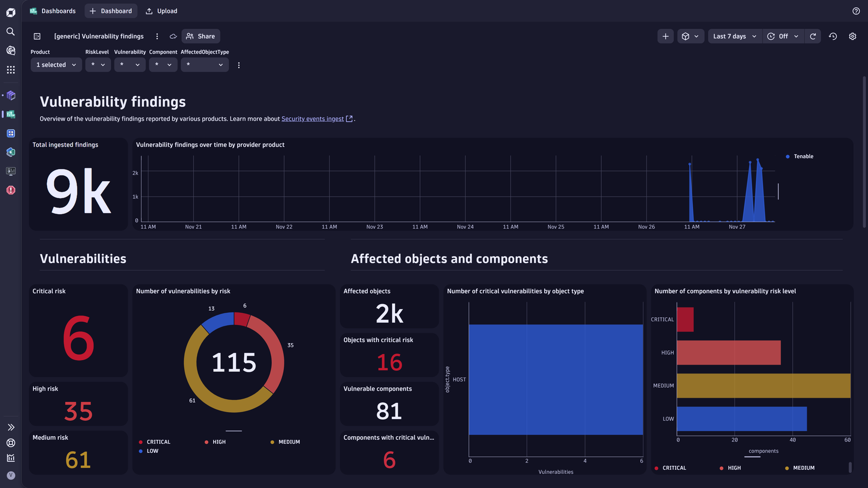Open the variables more options menu
The image size is (868, 488).
[x=239, y=65]
